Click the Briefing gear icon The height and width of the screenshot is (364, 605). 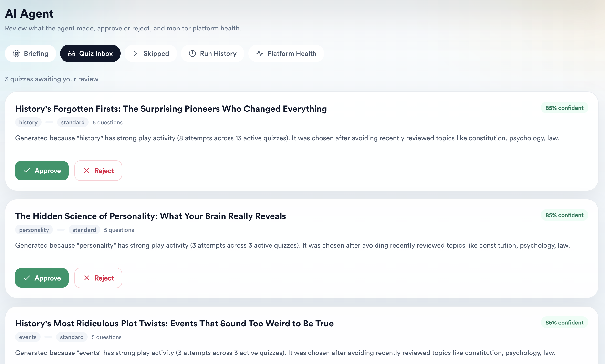tap(16, 53)
